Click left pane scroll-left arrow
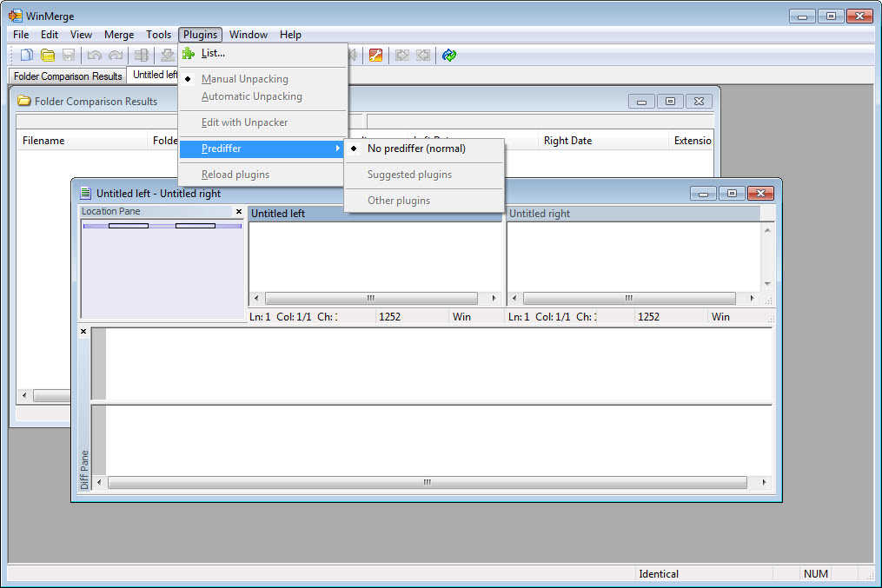Image resolution: width=882 pixels, height=588 pixels. tap(256, 299)
